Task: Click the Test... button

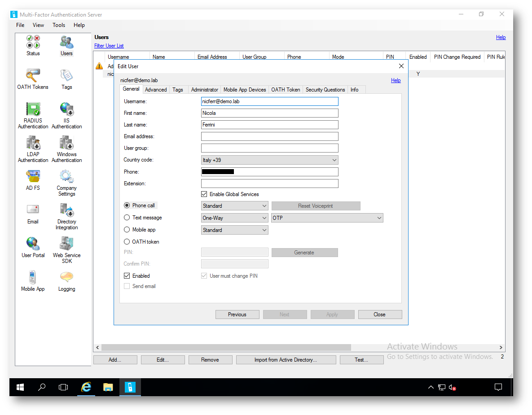Action: tap(361, 360)
